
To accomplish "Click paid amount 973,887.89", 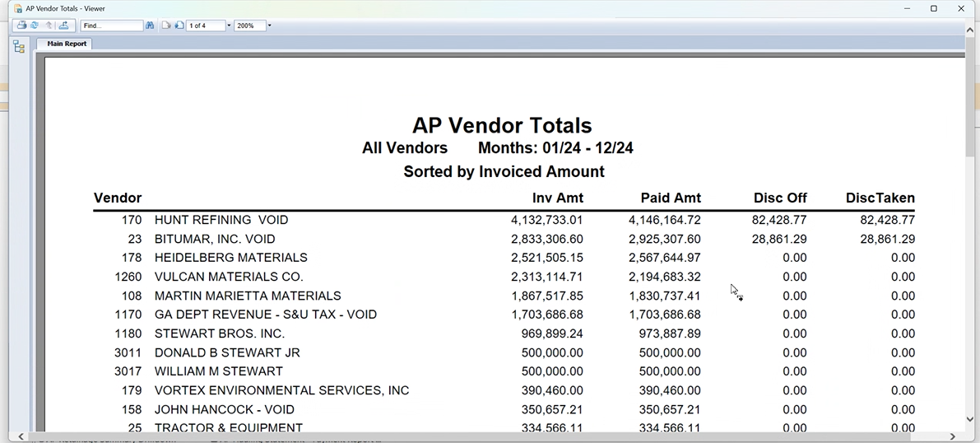I will pos(669,333).
